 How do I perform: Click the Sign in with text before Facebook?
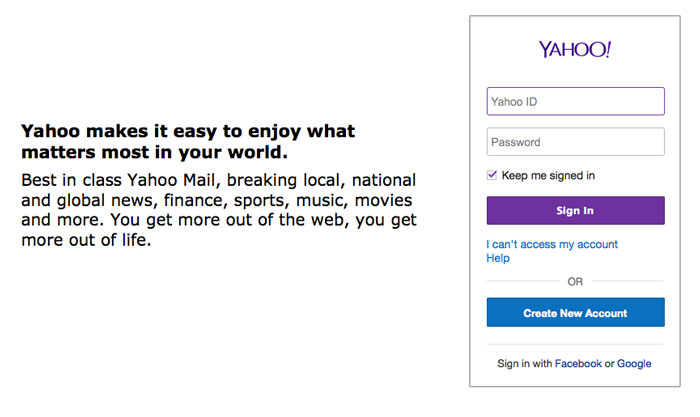[x=525, y=363]
